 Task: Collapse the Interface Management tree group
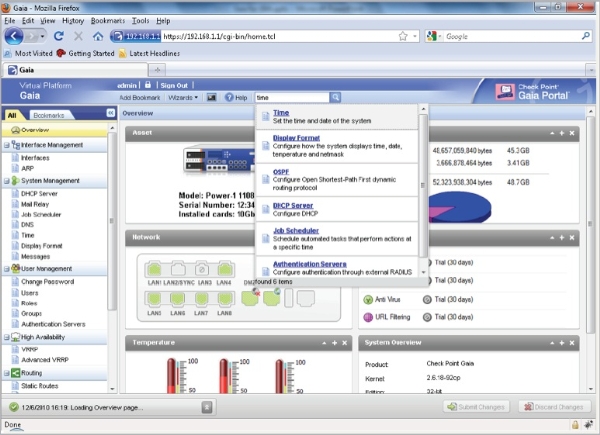pyautogui.click(x=7, y=145)
